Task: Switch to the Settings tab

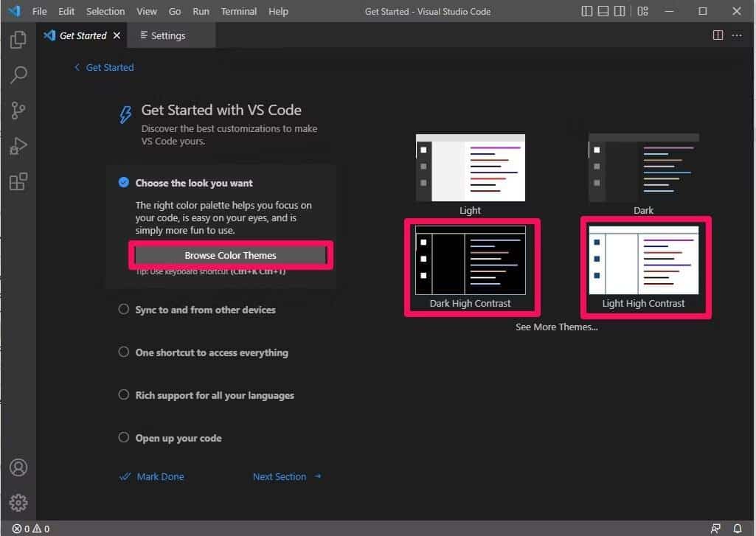Action: pos(168,35)
